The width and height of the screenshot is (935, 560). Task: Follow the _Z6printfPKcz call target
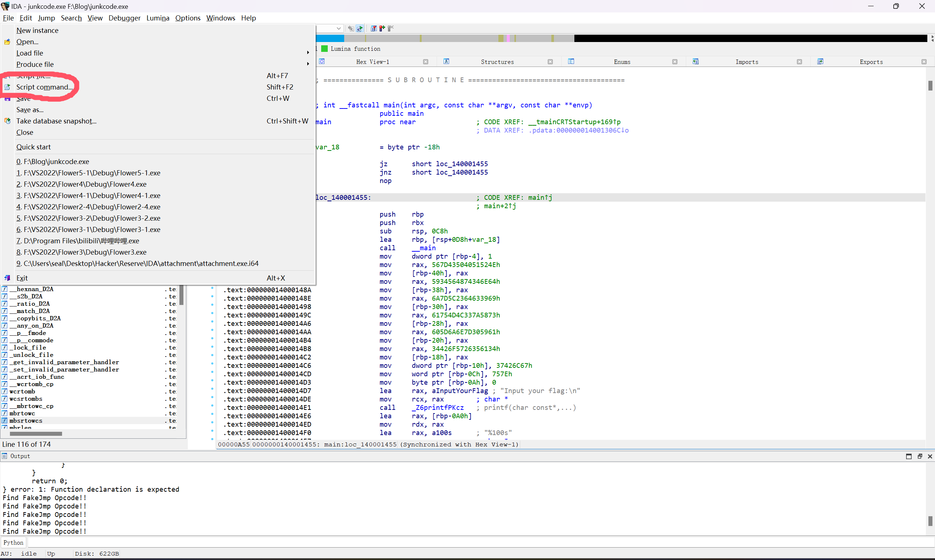pyautogui.click(x=438, y=408)
